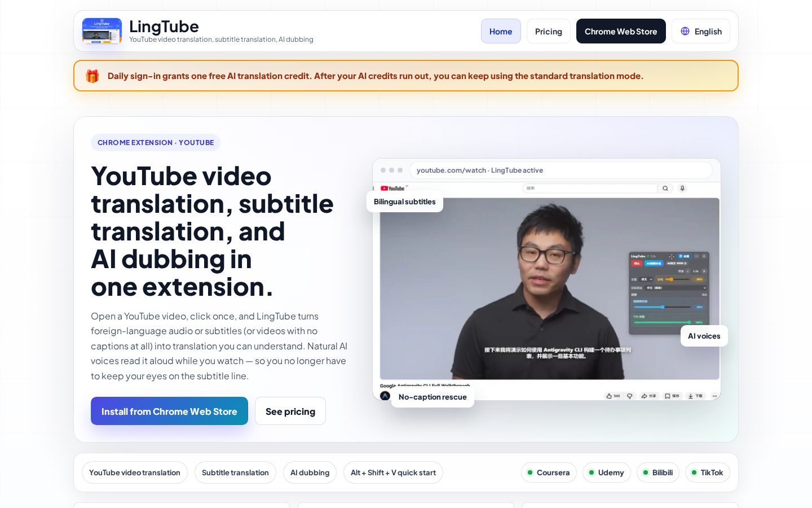Open Chrome Web Store header button
812x508 pixels.
coord(621,31)
